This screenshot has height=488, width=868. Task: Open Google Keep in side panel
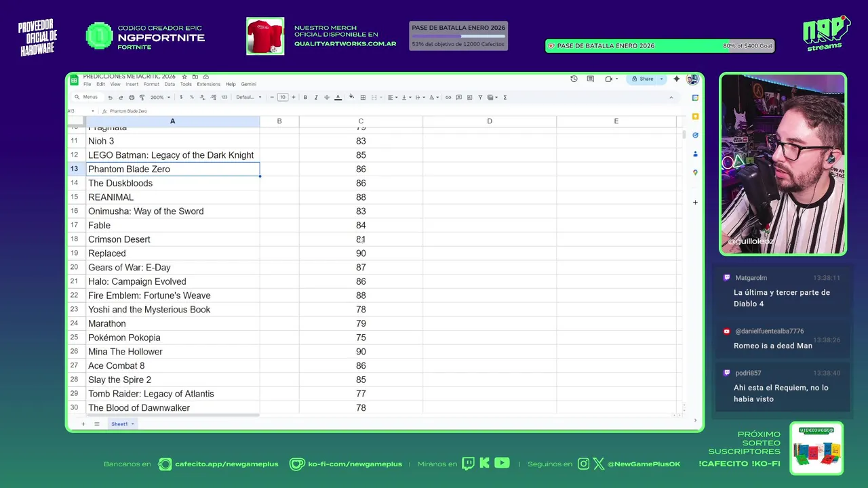click(x=695, y=117)
